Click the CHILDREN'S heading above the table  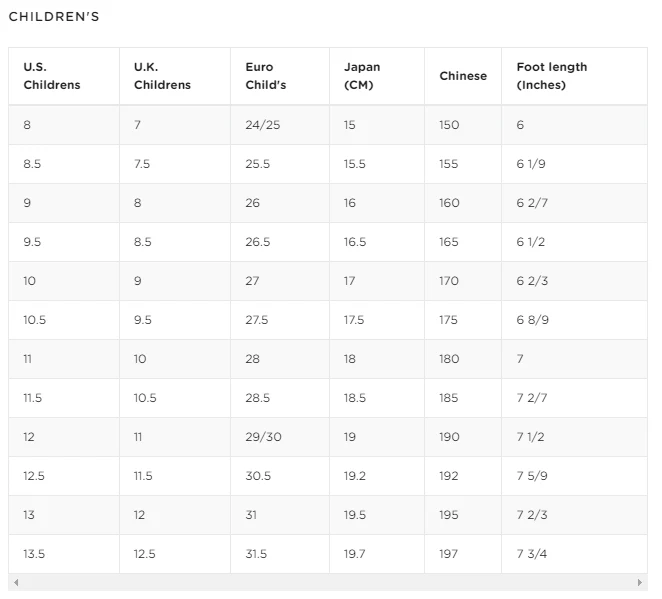point(54,17)
